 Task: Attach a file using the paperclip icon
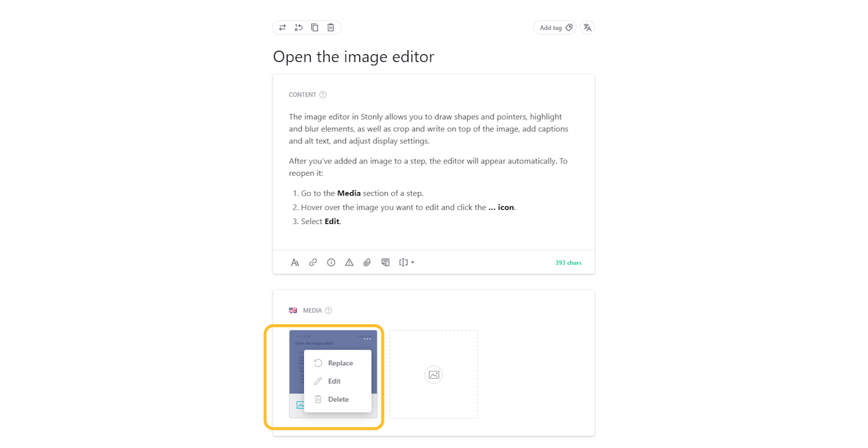pos(367,262)
